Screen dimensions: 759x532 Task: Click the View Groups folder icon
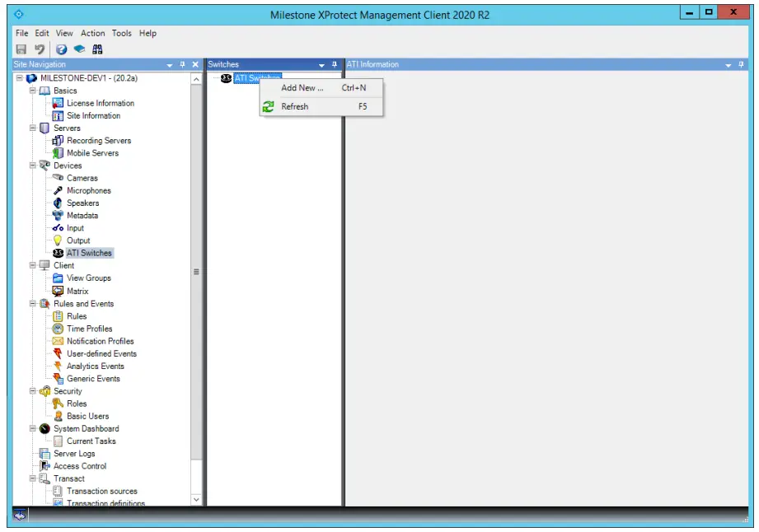pyautogui.click(x=58, y=278)
